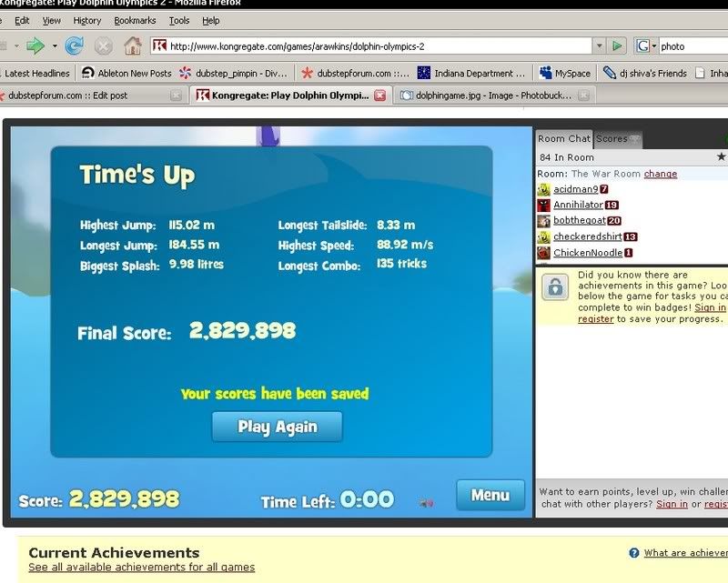Click the green Forward navigation arrow
The width and height of the screenshot is (728, 583).
point(35,46)
